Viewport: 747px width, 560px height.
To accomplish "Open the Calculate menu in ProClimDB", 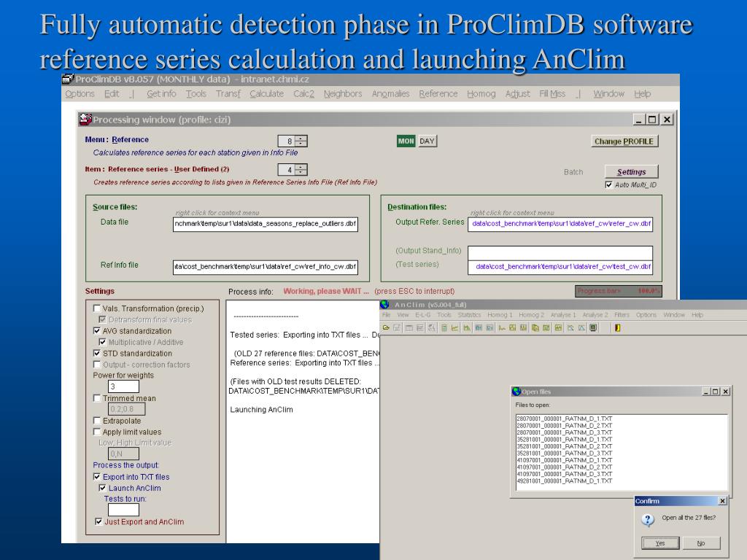I will tap(266, 94).
